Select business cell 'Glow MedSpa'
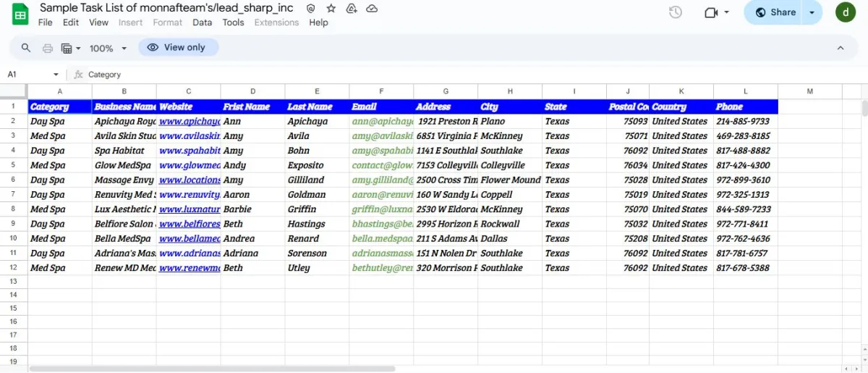The height and width of the screenshot is (373, 868). tap(124, 165)
